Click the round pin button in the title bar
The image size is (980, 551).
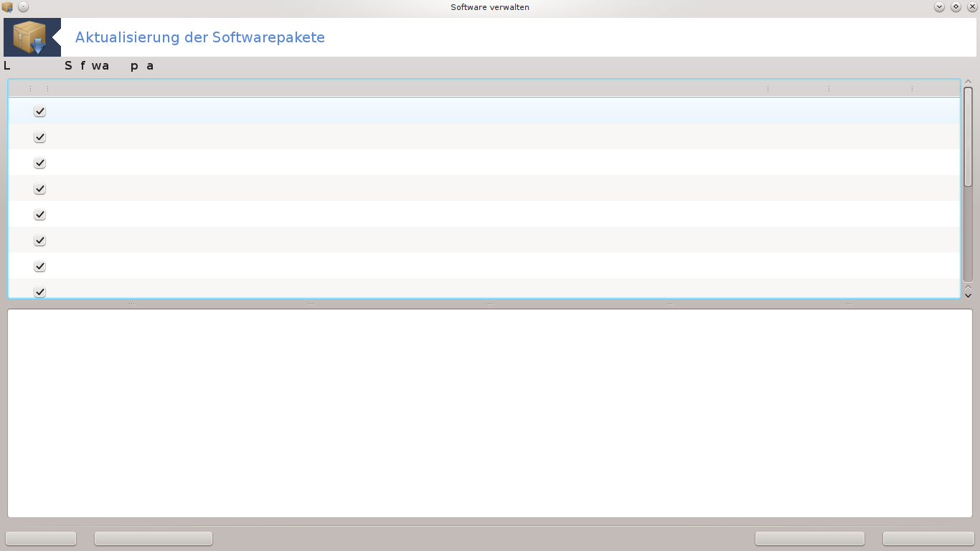pyautogui.click(x=23, y=7)
